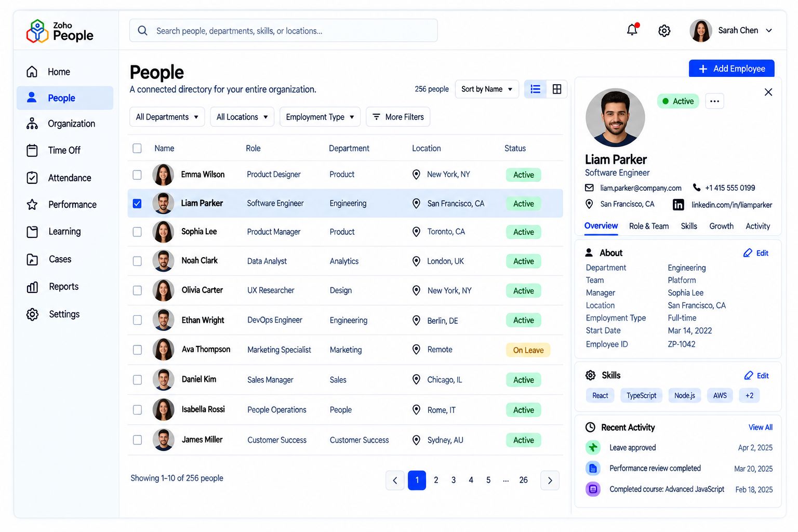
Task: Click the search people input field
Action: [x=283, y=31]
